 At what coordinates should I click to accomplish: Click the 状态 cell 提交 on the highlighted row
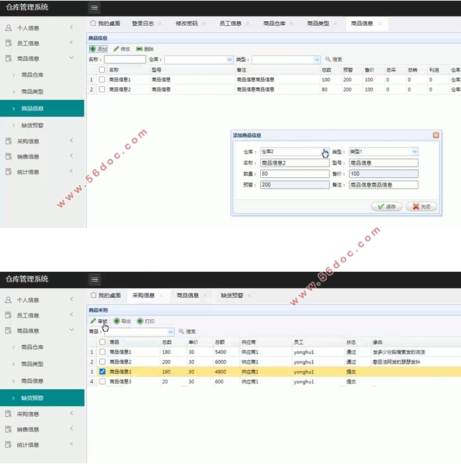[x=351, y=372]
